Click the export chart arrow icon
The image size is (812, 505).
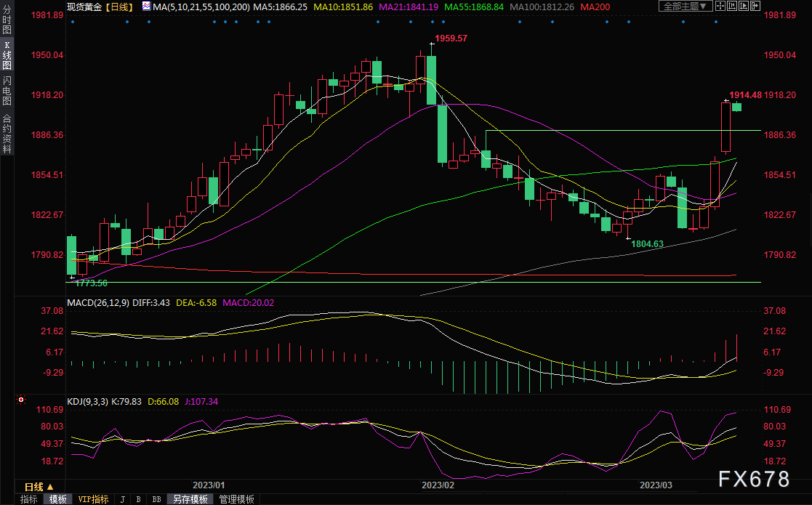(755, 6)
